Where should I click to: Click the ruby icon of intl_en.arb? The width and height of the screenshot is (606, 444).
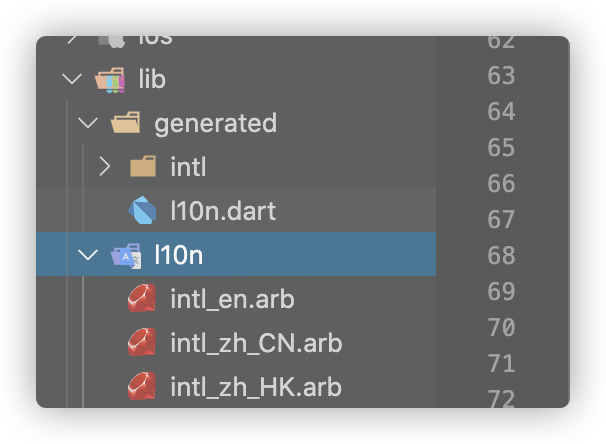[x=142, y=298]
